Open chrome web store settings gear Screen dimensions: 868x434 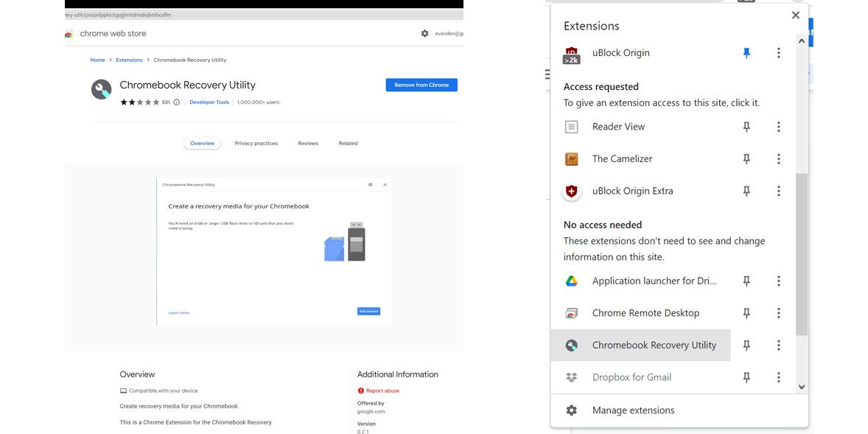coord(424,34)
